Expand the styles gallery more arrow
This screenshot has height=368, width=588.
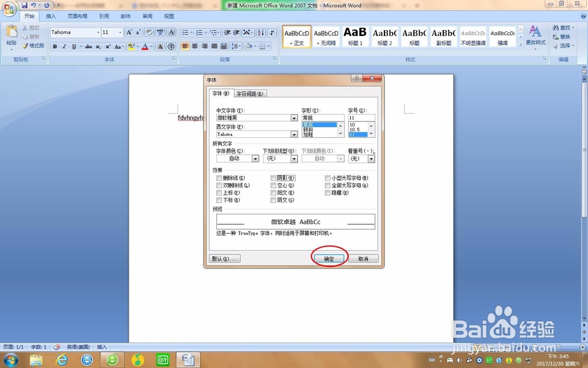pyautogui.click(x=520, y=45)
